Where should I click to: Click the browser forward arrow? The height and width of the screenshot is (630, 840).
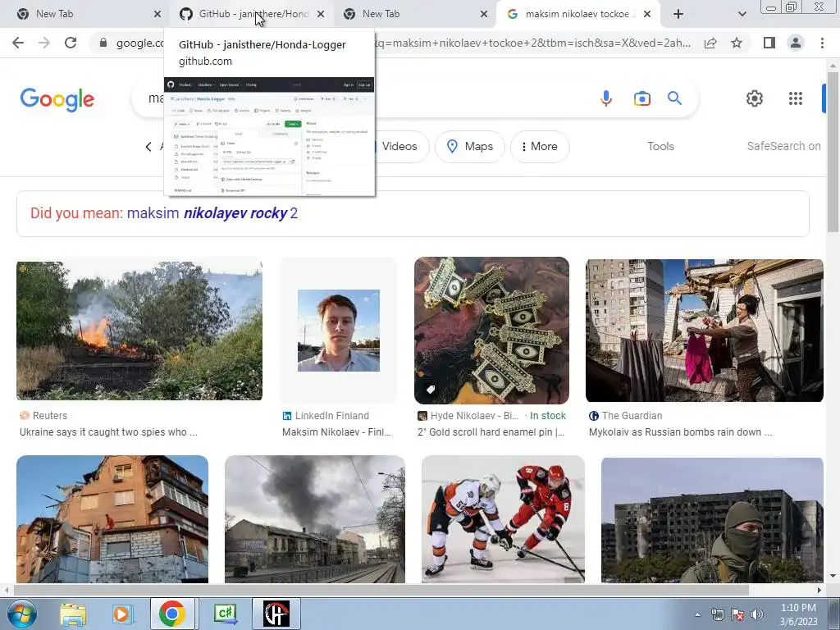pyautogui.click(x=44, y=43)
